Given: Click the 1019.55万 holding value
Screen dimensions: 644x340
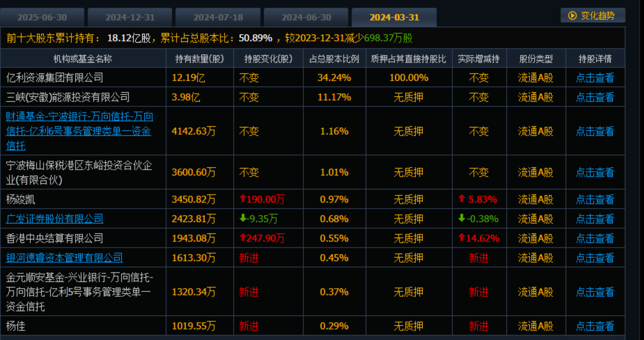Looking at the screenshot, I should coord(194,326).
